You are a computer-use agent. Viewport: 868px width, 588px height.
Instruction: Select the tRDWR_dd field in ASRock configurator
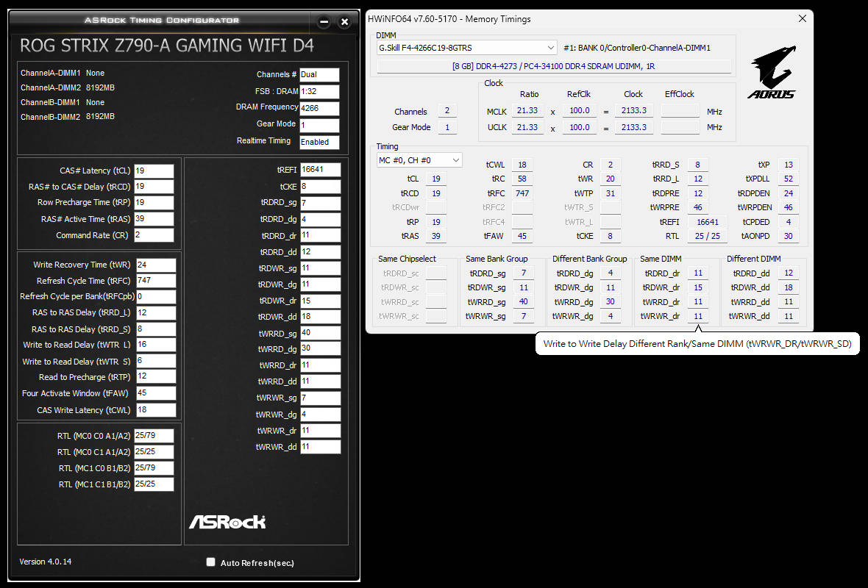tap(320, 317)
